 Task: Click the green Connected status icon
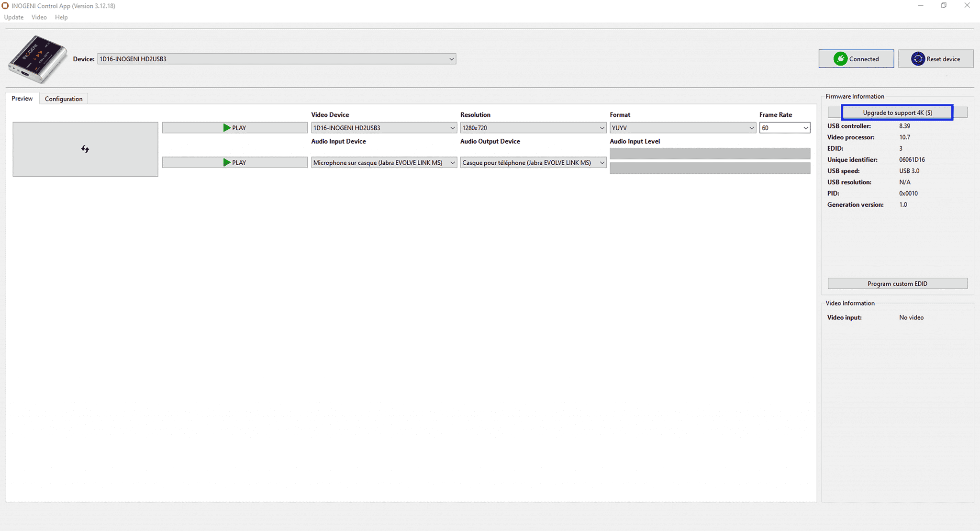(840, 59)
